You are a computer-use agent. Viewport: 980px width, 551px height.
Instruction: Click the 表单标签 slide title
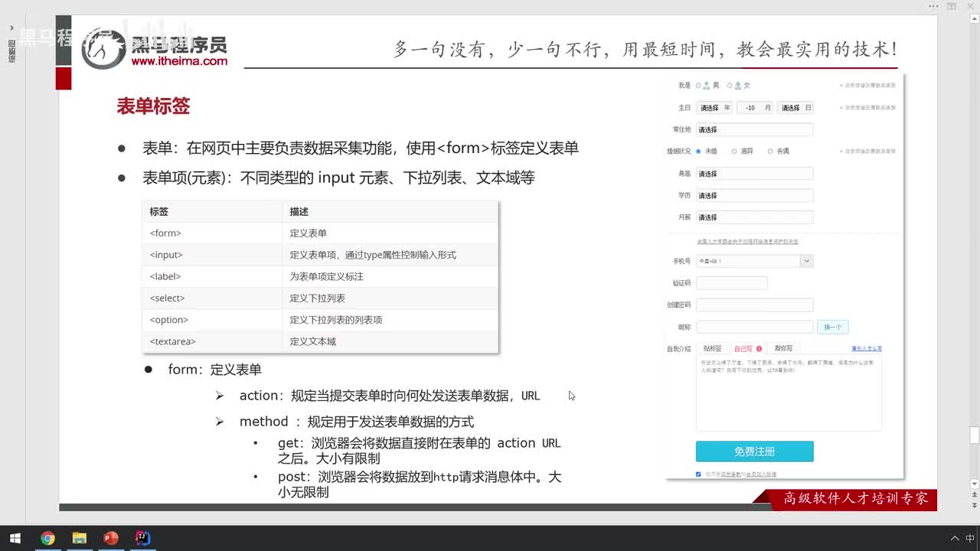pyautogui.click(x=153, y=106)
